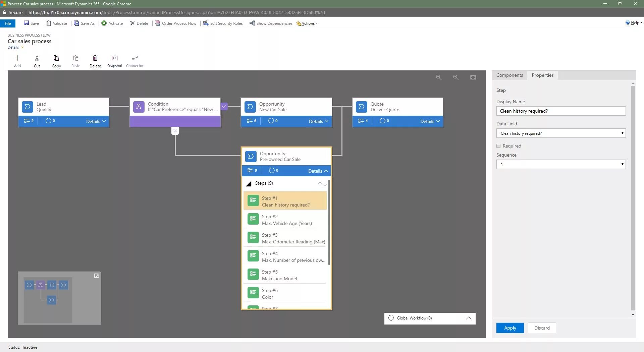Collapse the Steps (9) triangle
The image size is (644, 352).
pyautogui.click(x=249, y=183)
